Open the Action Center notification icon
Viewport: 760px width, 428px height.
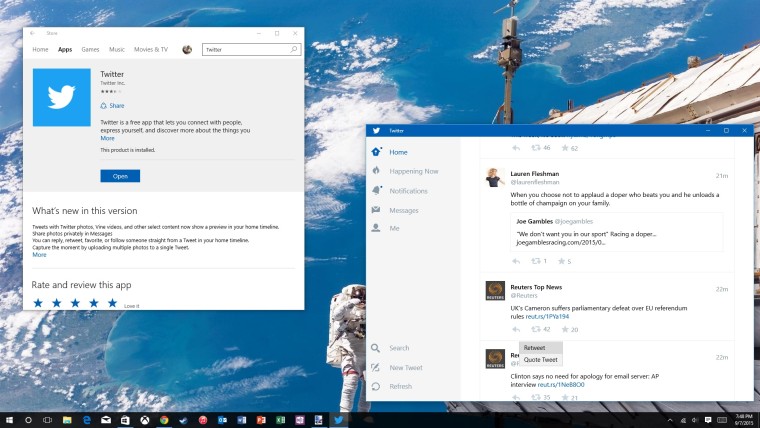point(708,420)
